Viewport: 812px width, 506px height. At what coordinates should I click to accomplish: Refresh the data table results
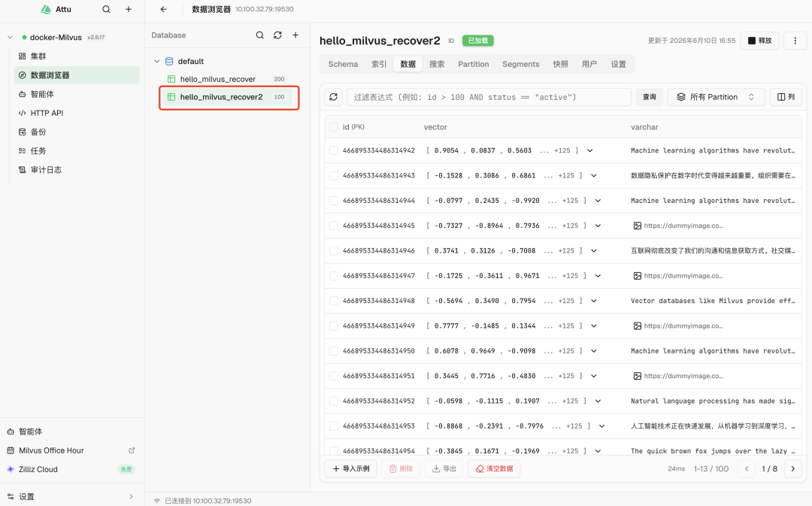[334, 97]
